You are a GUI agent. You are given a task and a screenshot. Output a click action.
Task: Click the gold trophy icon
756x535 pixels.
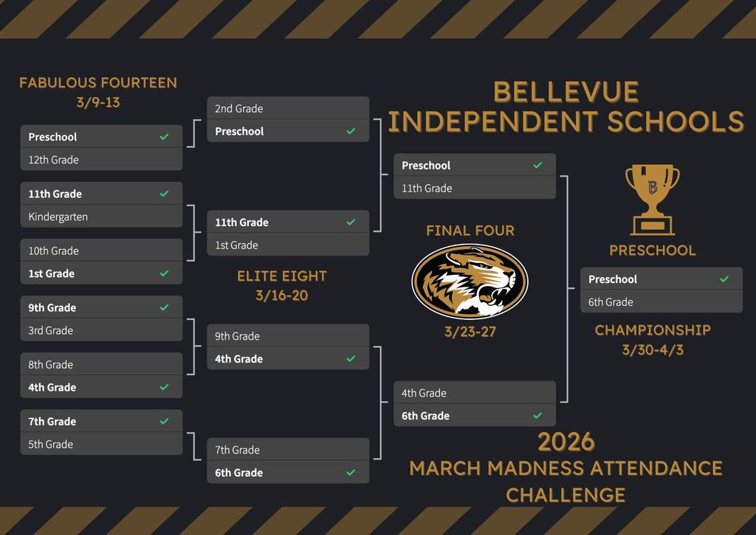point(652,199)
